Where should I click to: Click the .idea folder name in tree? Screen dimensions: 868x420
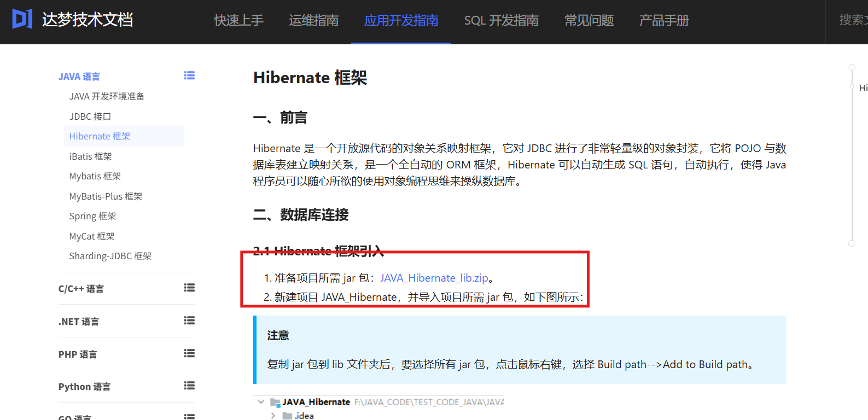pyautogui.click(x=304, y=416)
